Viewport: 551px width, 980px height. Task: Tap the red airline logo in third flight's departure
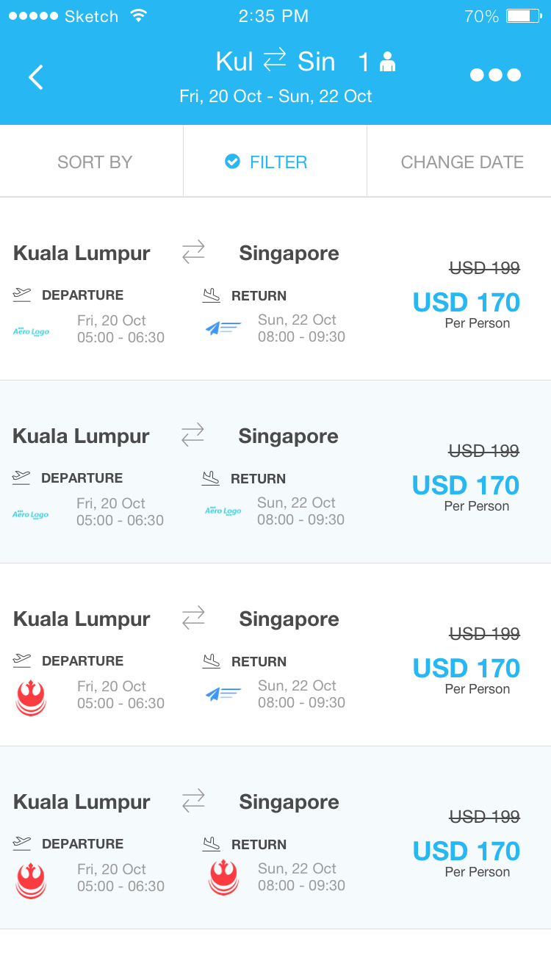coord(31,697)
